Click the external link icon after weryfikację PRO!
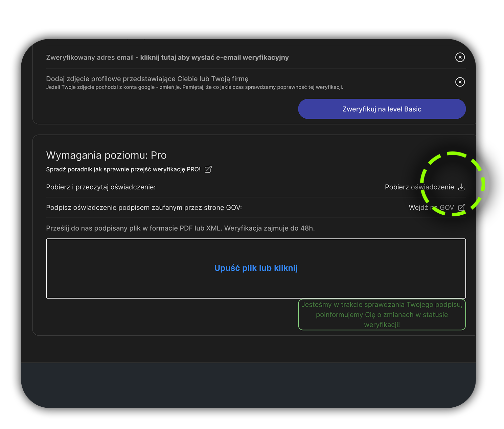Screen dimensions: 504x429 208,169
